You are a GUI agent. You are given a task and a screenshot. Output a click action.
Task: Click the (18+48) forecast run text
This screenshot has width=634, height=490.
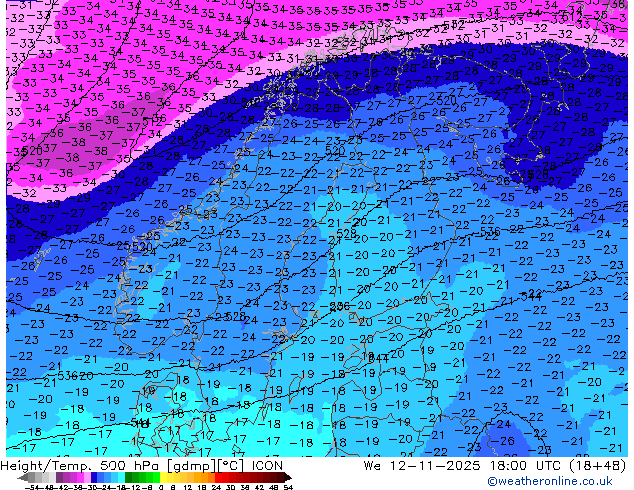point(597,466)
